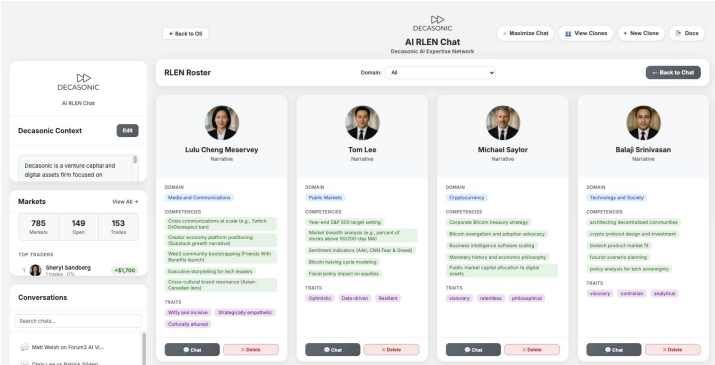This screenshot has height=365, width=715.
Task: Click the Media and Communications domain tag
Action: (x=199, y=198)
